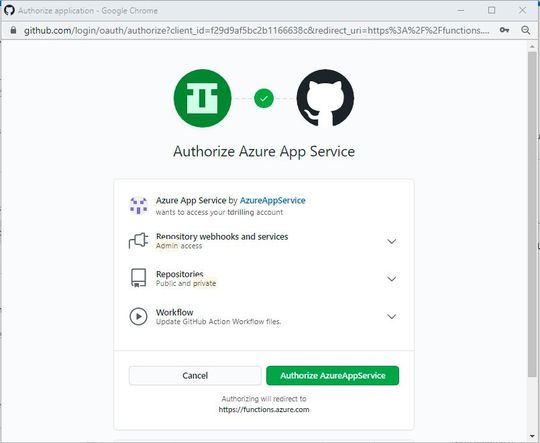Click the 'Repository webhooks and services' label
The image size is (540, 443).
tap(222, 237)
